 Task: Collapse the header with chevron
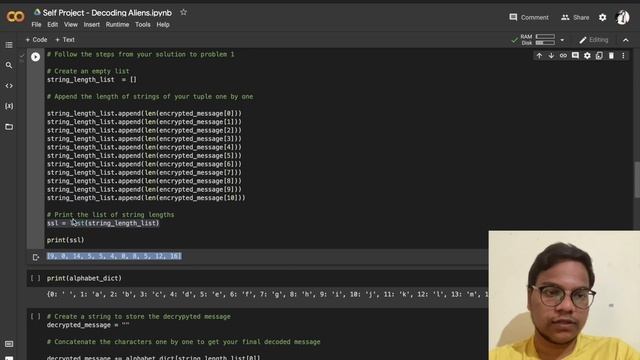(626, 40)
